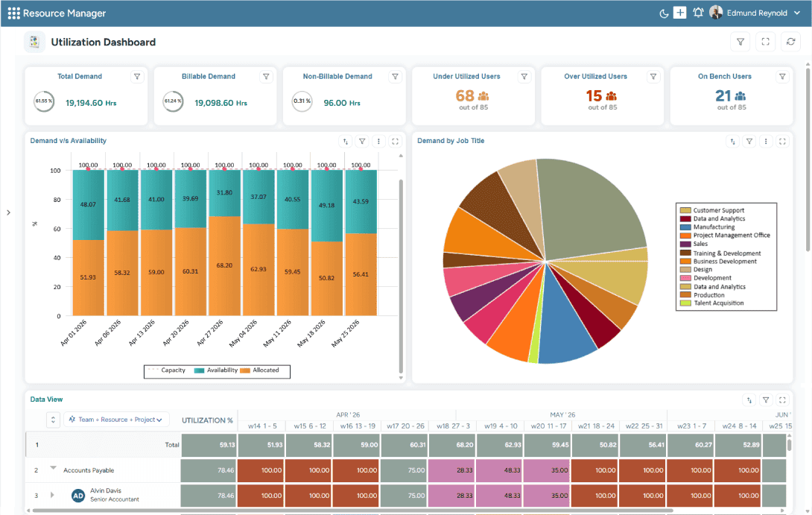Image resolution: width=812 pixels, height=515 pixels.
Task: Expand the Alvin Davis row
Action: [52, 496]
